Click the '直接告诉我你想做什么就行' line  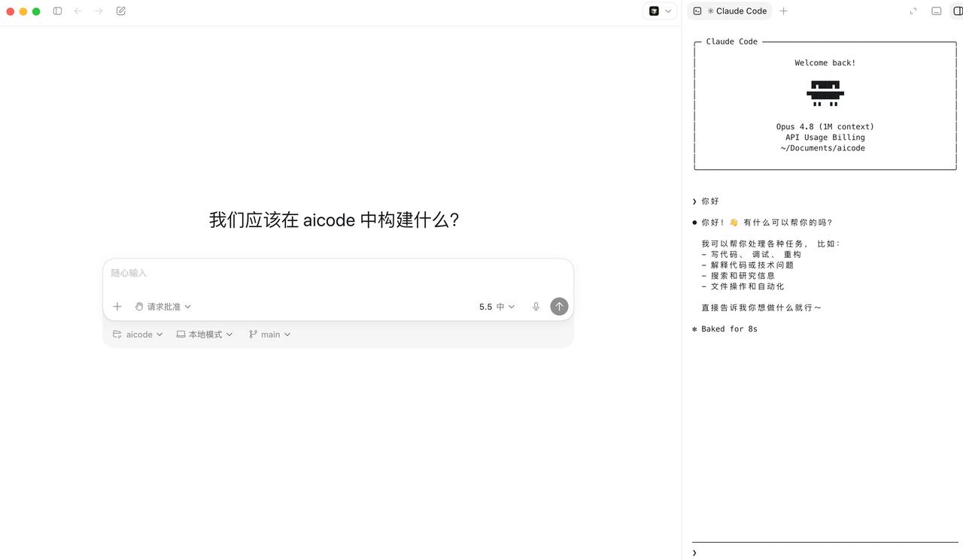761,307
